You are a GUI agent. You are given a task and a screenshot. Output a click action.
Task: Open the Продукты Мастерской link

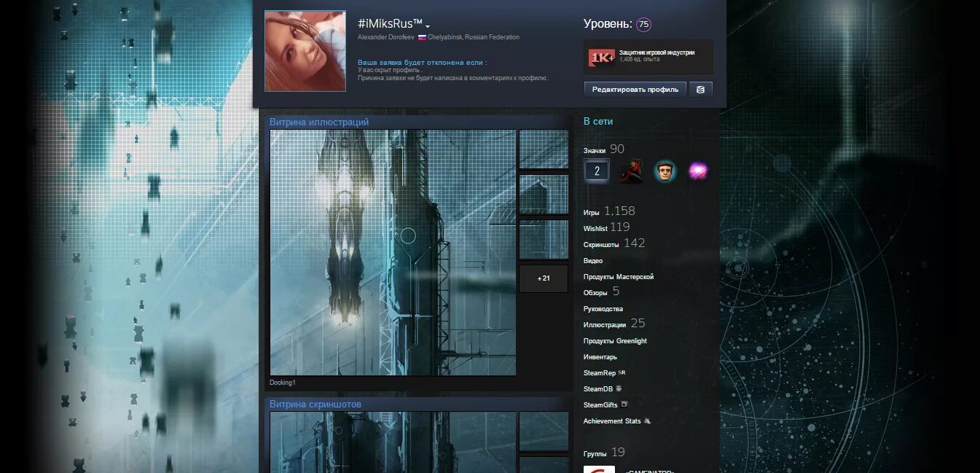619,276
